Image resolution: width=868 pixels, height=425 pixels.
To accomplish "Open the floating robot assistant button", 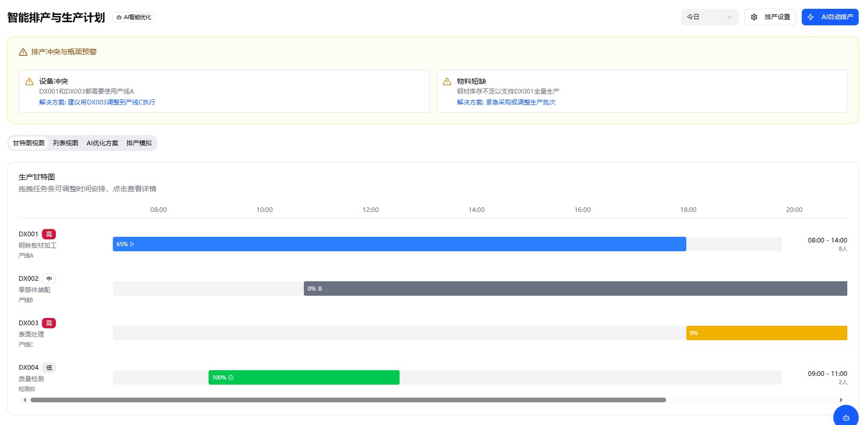I will (846, 417).
